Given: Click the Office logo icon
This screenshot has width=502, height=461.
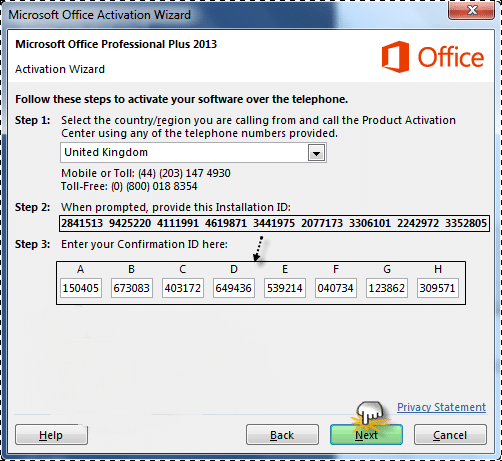Looking at the screenshot, I should [395, 57].
